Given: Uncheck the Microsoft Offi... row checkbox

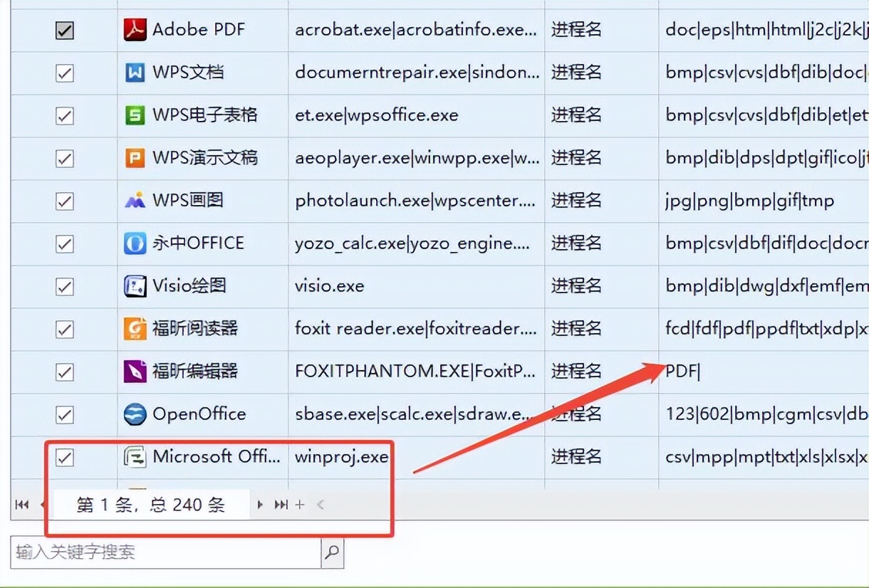Looking at the screenshot, I should tap(65, 457).
